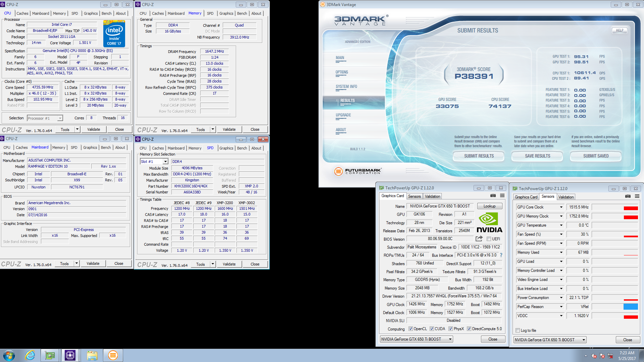The width and height of the screenshot is (644, 362).
Task: Switch to Caches tab in CPU-Z CPU window
Action: coord(22,13)
